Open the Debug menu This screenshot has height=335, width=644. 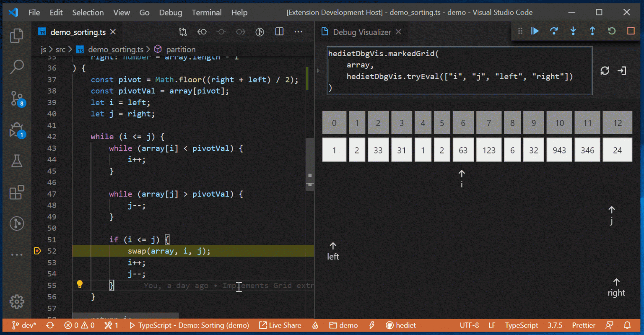[x=170, y=12]
